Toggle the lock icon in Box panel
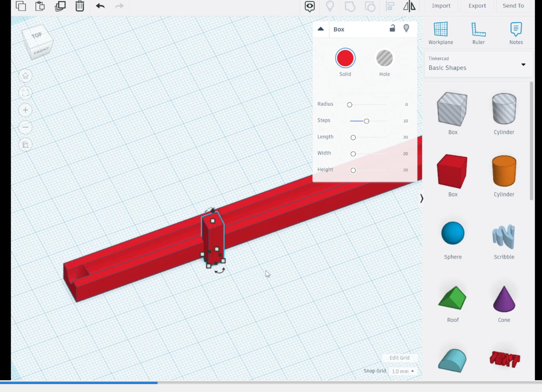This screenshot has height=392, width=542. [392, 28]
